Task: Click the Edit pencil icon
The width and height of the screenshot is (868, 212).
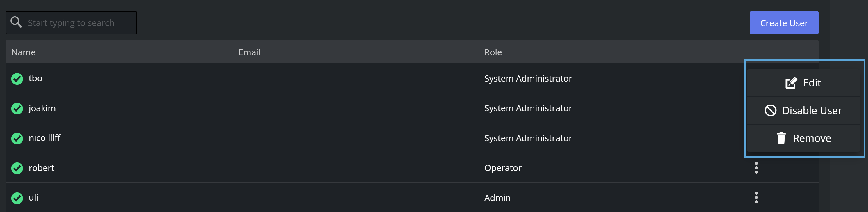Action: tap(791, 83)
